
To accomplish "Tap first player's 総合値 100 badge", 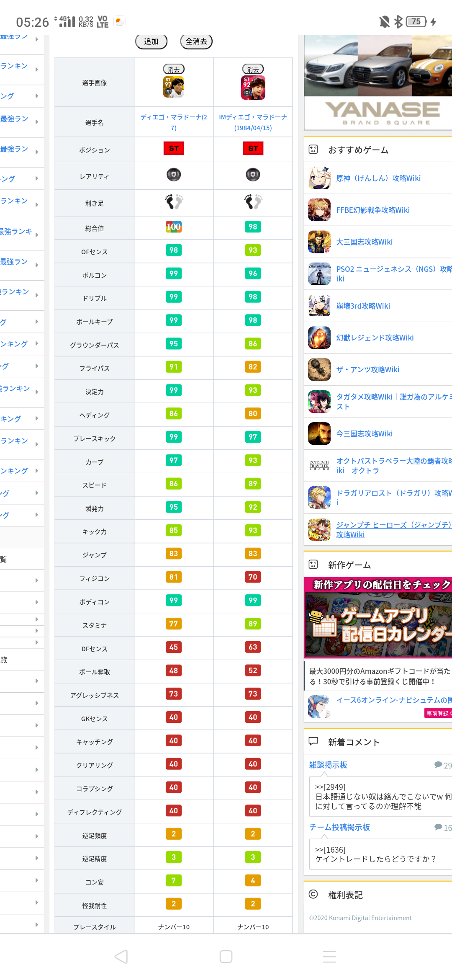I will point(174,227).
